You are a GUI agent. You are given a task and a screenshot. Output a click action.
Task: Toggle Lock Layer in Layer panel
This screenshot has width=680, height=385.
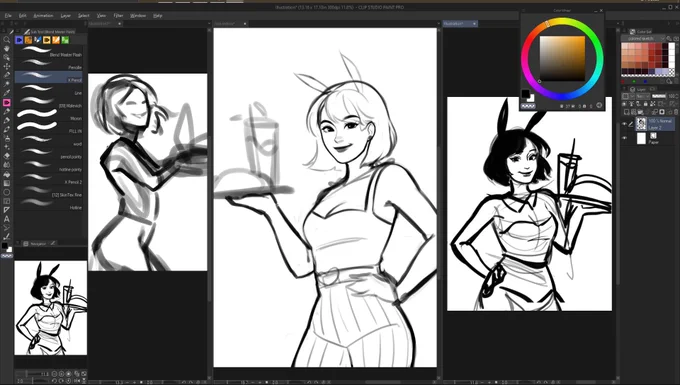[x=645, y=104]
